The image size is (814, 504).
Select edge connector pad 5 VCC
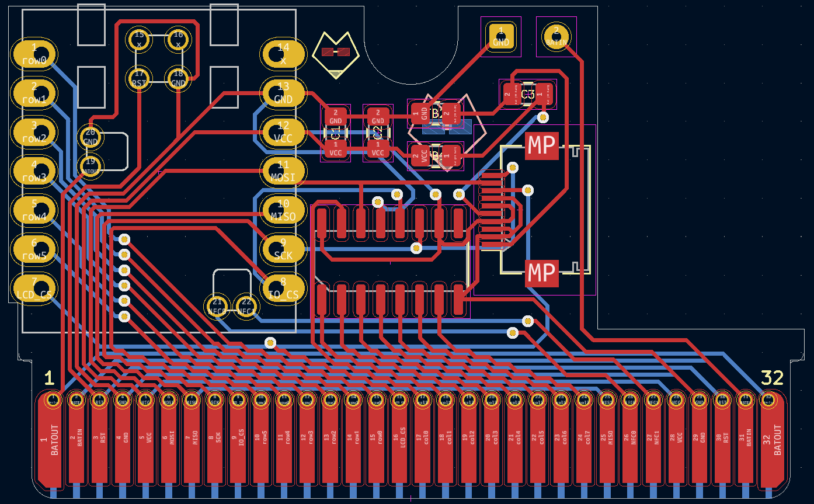point(145,439)
